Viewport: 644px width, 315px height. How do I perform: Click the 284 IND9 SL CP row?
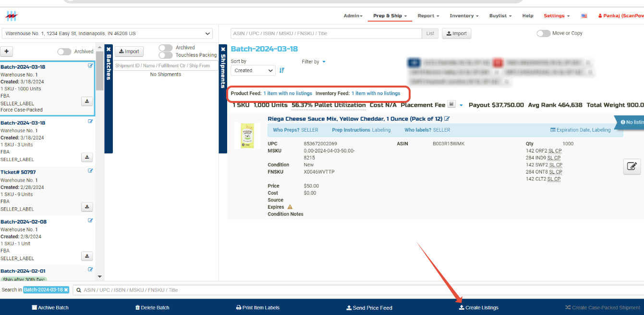click(x=543, y=158)
